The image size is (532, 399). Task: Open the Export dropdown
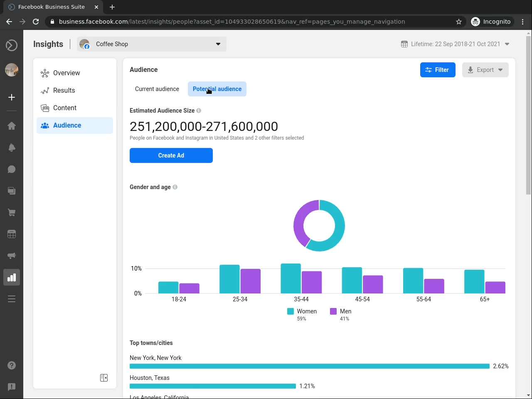tap(485, 70)
